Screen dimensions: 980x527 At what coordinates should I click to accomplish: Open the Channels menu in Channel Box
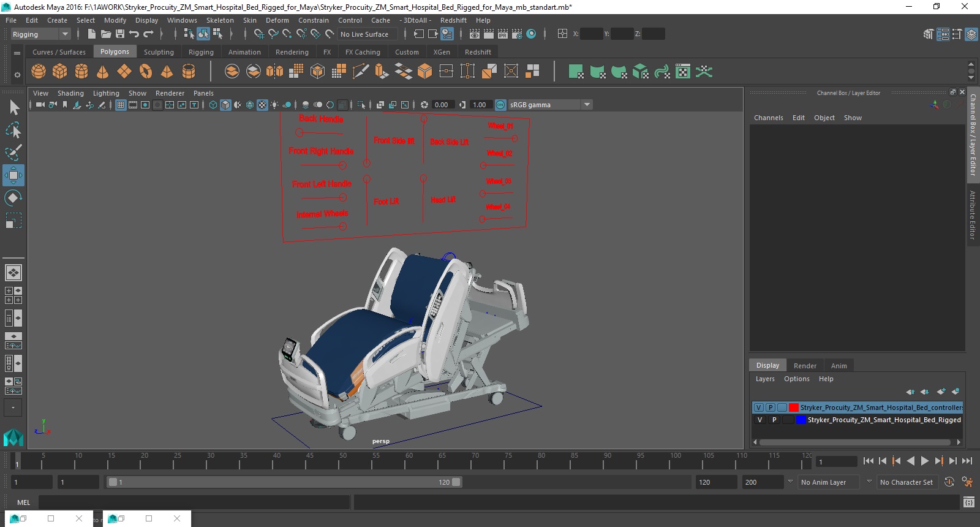(x=768, y=118)
